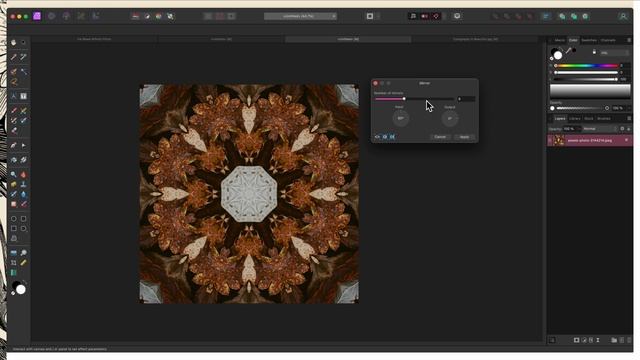Click the pexels-photo layer thumbnail
Viewport: 640px width, 360px height.
(x=559, y=140)
